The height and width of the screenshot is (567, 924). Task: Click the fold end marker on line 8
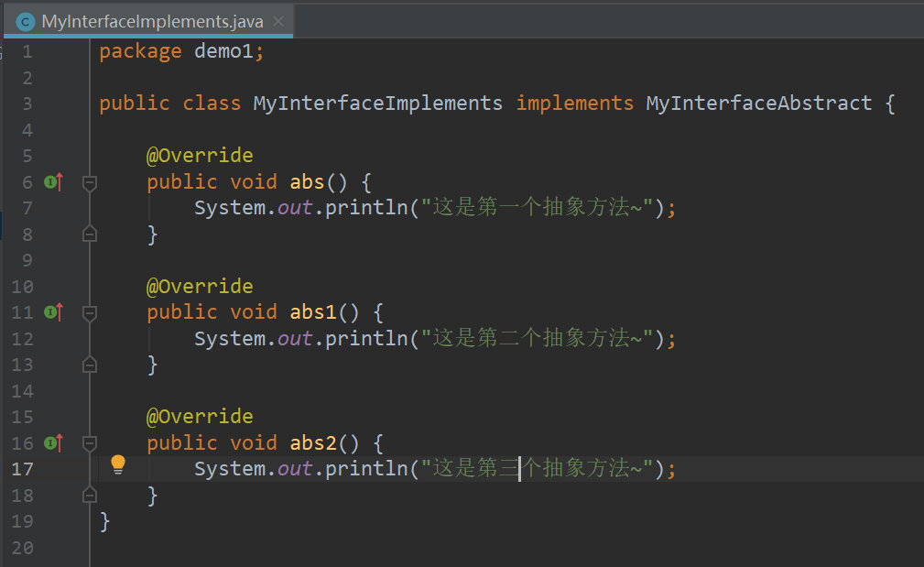tap(90, 234)
